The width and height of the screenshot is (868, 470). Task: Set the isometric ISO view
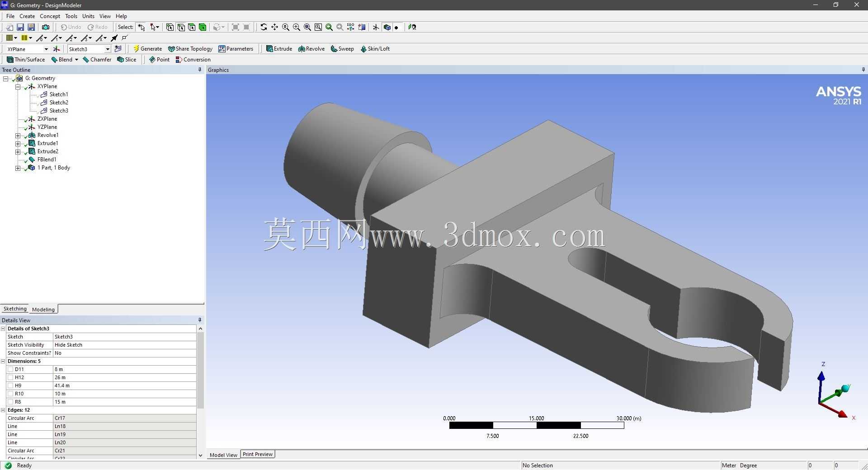pyautogui.click(x=351, y=27)
